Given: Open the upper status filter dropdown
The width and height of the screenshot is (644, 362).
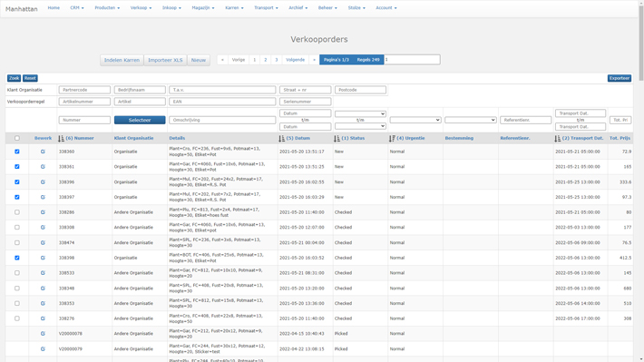Looking at the screenshot, I should point(360,113).
